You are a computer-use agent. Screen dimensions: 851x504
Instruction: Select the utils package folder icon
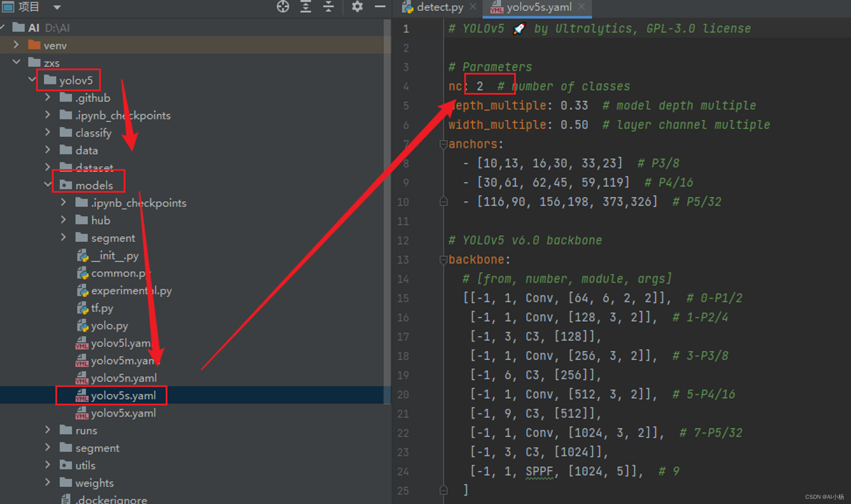pyautogui.click(x=66, y=465)
